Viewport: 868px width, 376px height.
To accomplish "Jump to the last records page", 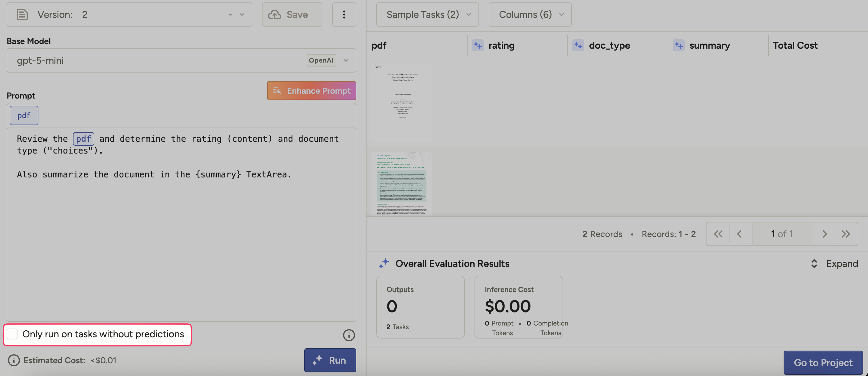I will coord(846,234).
